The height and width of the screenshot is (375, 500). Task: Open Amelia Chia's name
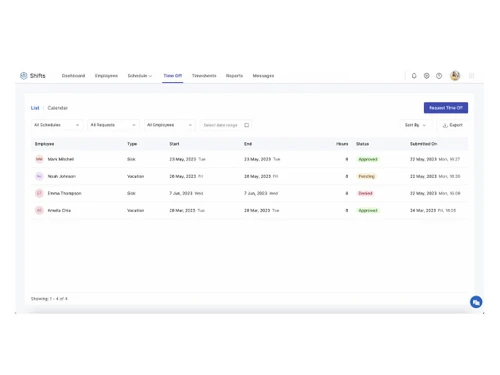click(59, 210)
